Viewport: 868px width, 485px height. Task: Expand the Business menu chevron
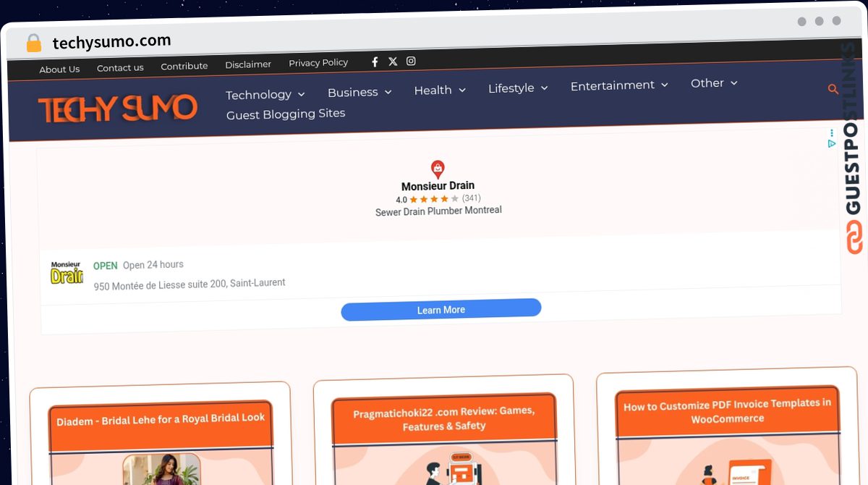[388, 92]
